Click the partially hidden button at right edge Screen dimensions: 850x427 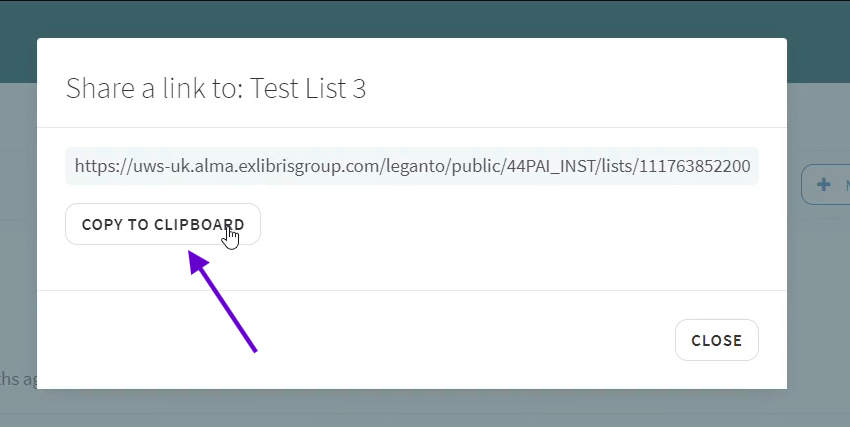point(826,184)
